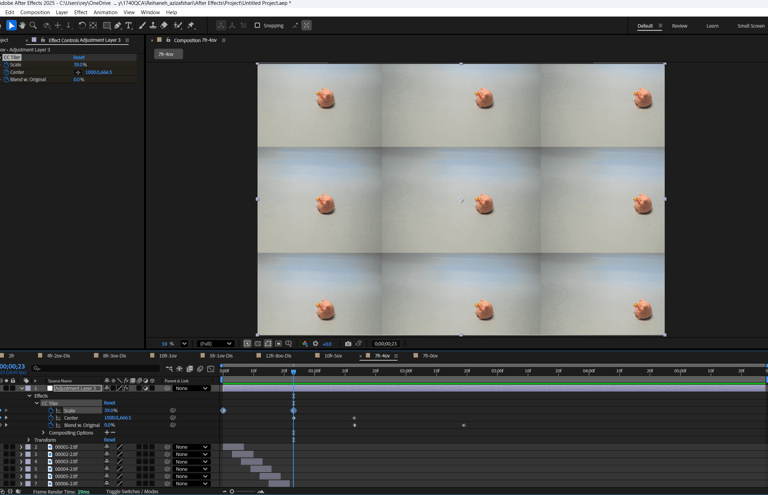The width and height of the screenshot is (768, 495).
Task: Click the reset exposure icon in viewer
Action: pyautogui.click(x=315, y=344)
